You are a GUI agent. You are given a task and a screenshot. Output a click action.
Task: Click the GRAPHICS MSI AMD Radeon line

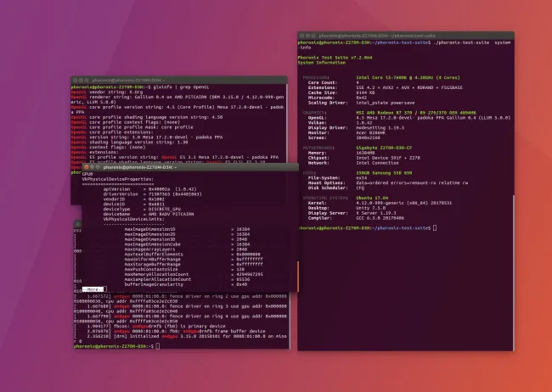click(x=389, y=113)
